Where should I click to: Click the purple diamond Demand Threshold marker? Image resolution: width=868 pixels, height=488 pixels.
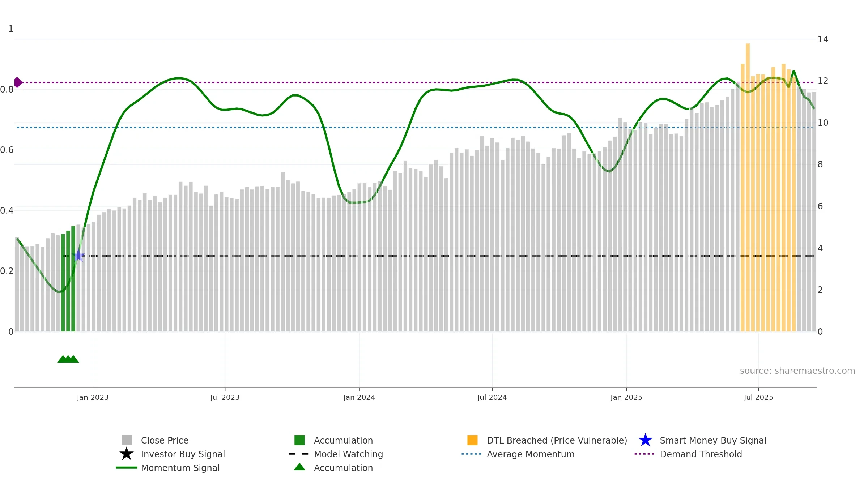click(18, 82)
